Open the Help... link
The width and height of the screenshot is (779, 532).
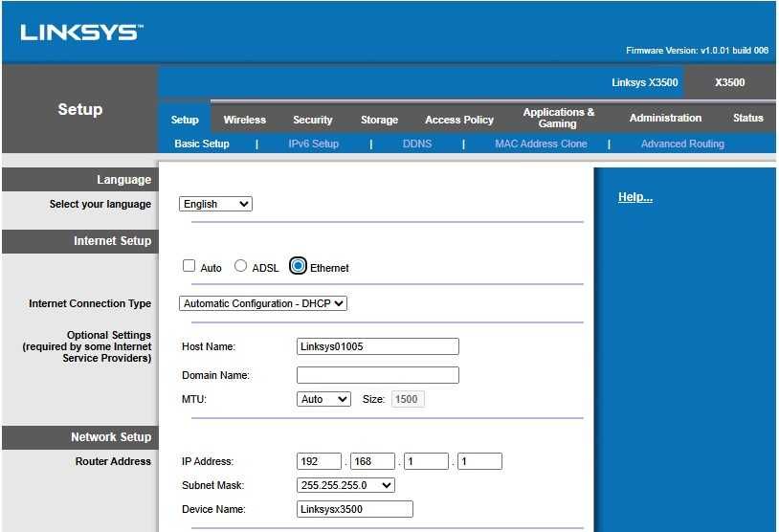(635, 197)
